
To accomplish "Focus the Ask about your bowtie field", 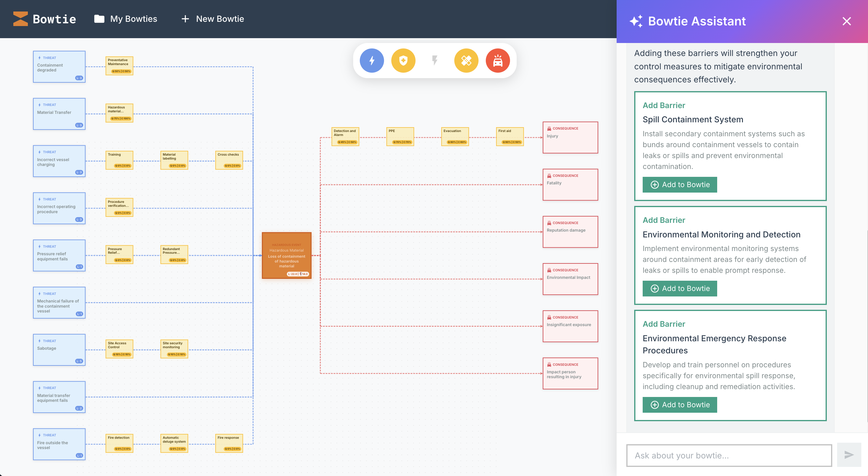I will coord(729,455).
